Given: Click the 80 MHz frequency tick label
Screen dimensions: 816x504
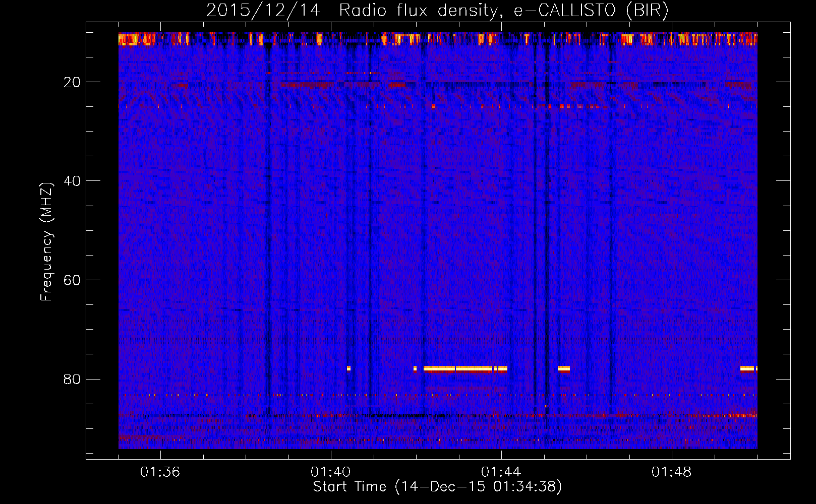Looking at the screenshot, I should (72, 379).
